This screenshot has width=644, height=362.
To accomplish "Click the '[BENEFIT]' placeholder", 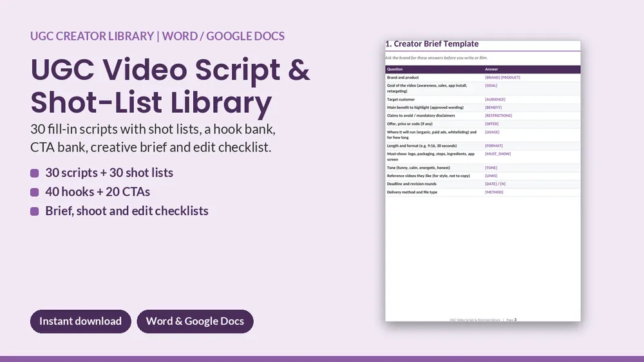I will coord(493,107).
